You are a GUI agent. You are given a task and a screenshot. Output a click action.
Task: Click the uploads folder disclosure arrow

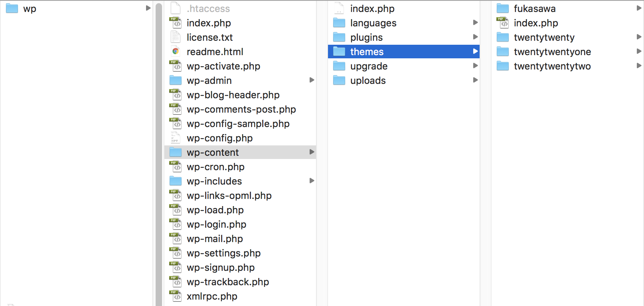click(475, 80)
